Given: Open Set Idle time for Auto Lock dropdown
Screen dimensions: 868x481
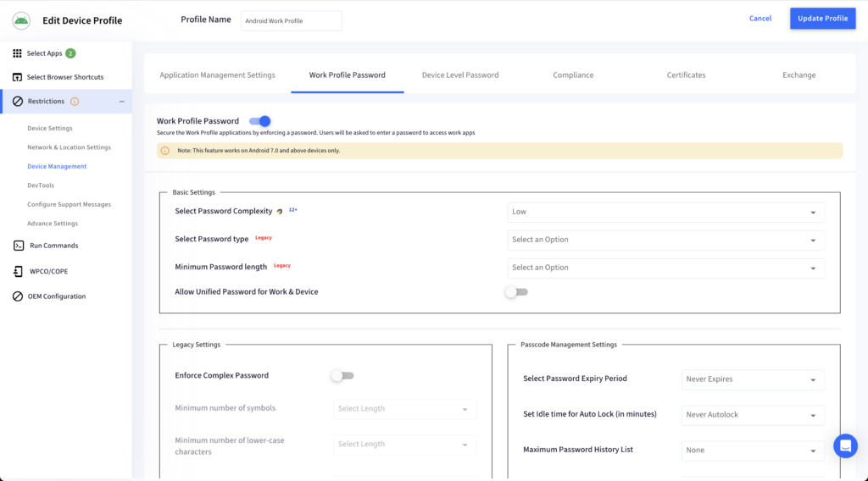Looking at the screenshot, I should tap(752, 415).
